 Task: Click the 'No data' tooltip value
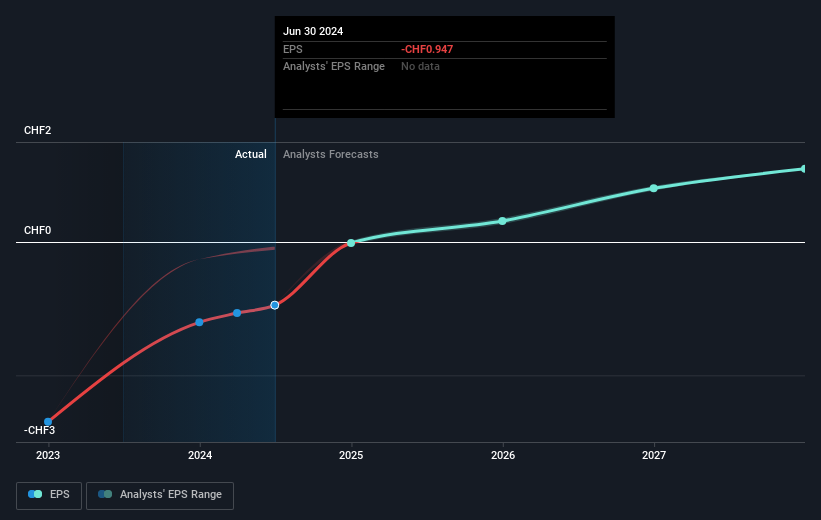click(420, 67)
